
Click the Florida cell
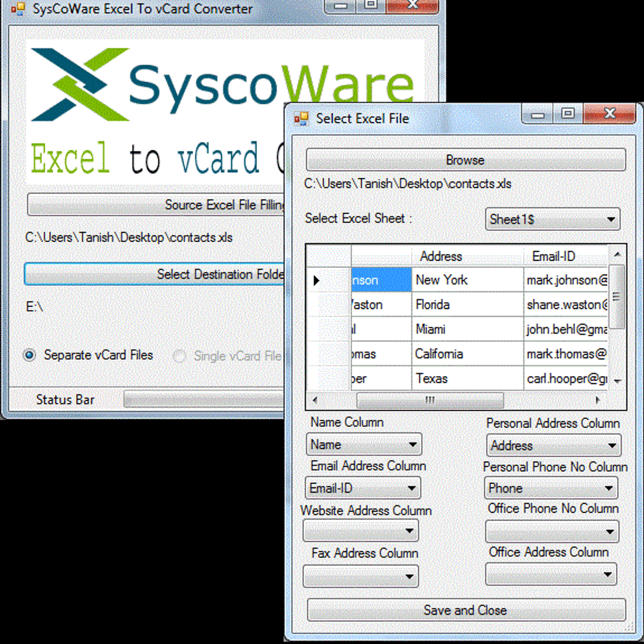[467, 304]
